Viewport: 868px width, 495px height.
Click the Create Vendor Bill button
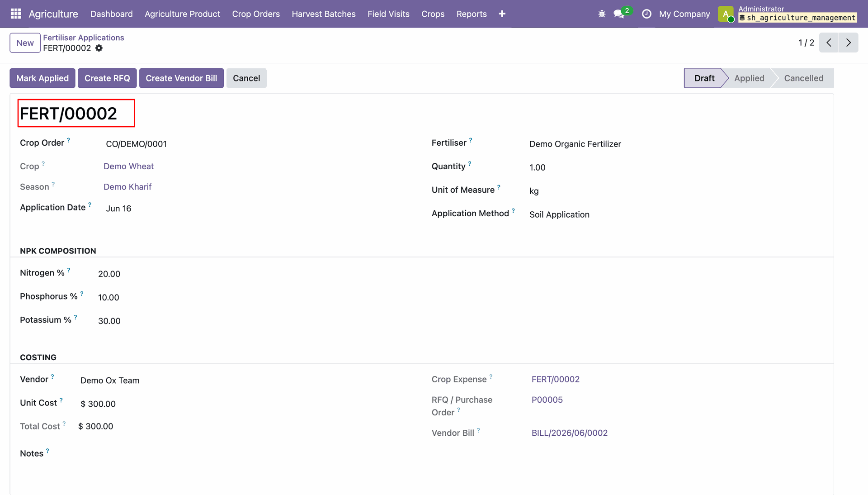(181, 78)
